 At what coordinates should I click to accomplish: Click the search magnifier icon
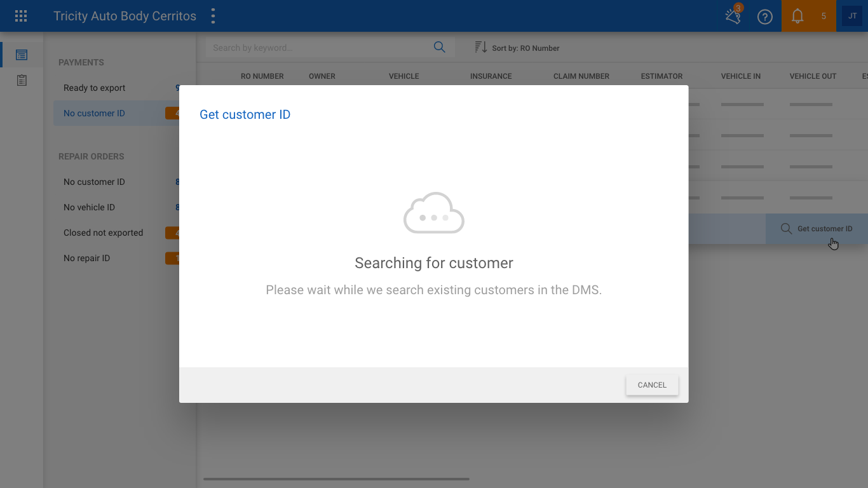(439, 48)
